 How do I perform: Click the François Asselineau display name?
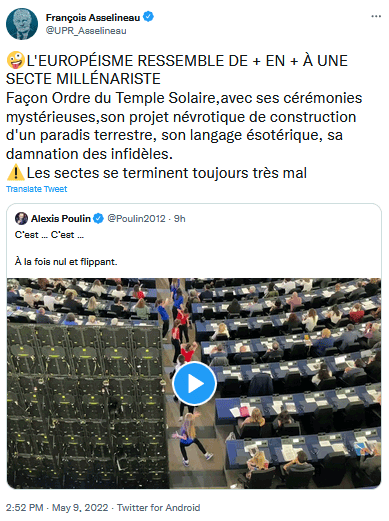click(93, 17)
